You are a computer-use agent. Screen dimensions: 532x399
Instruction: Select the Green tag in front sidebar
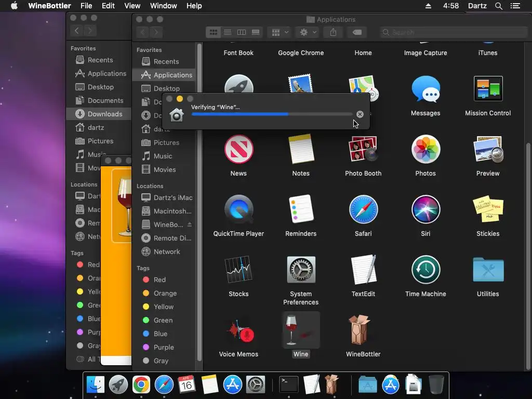coord(164,320)
